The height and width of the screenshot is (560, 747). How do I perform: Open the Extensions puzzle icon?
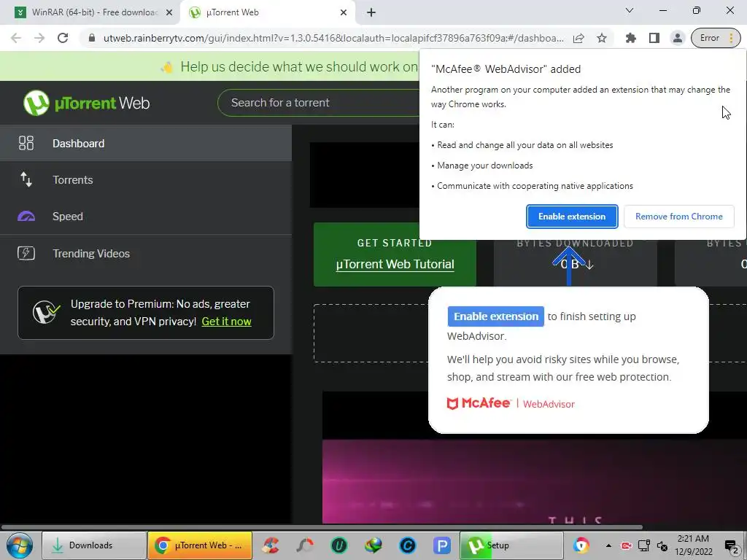[x=631, y=38]
